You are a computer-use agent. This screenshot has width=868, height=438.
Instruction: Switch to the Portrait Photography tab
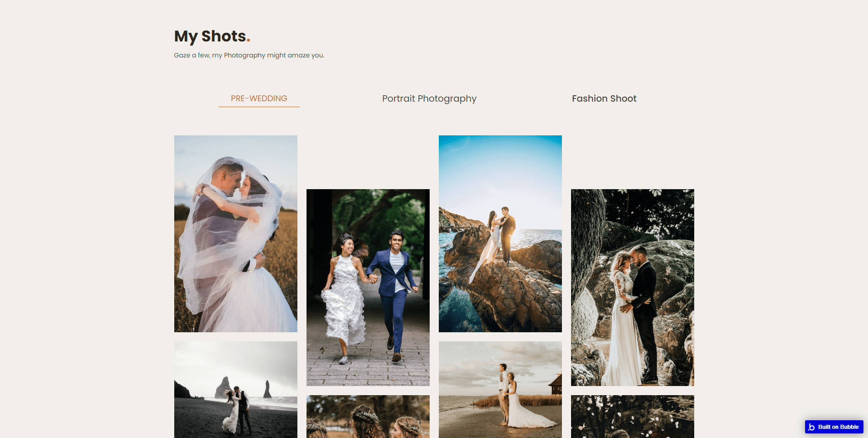pos(429,98)
